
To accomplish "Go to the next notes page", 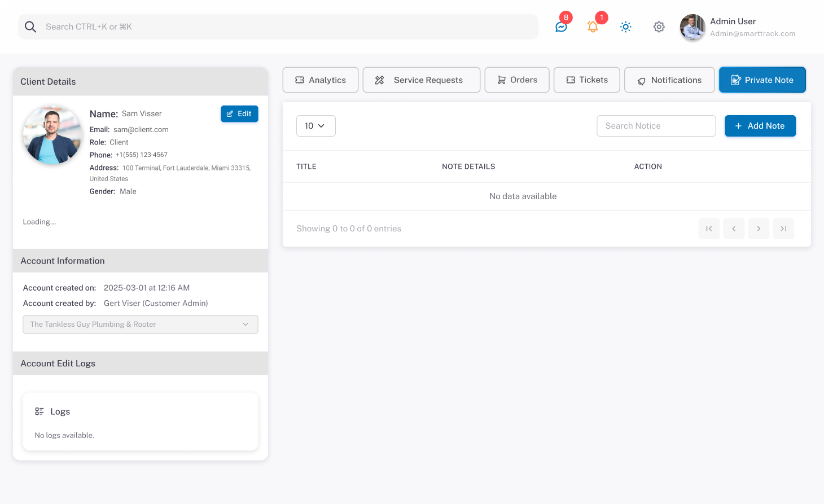I will tap(759, 229).
